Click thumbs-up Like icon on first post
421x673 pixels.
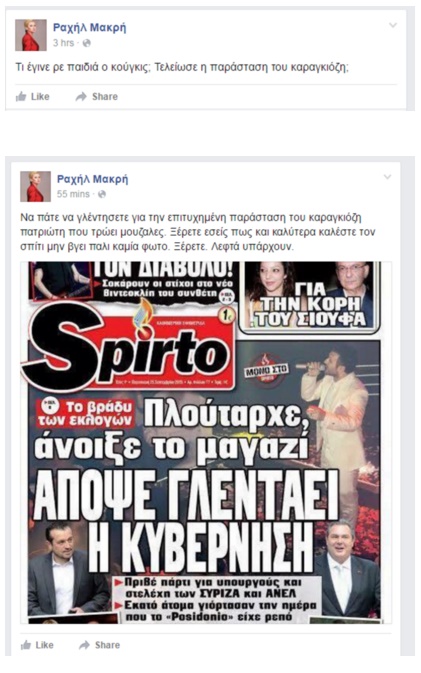[x=21, y=97]
